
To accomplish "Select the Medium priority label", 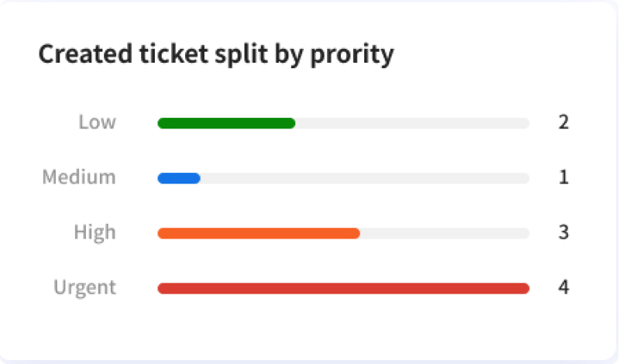I will coord(79,177).
